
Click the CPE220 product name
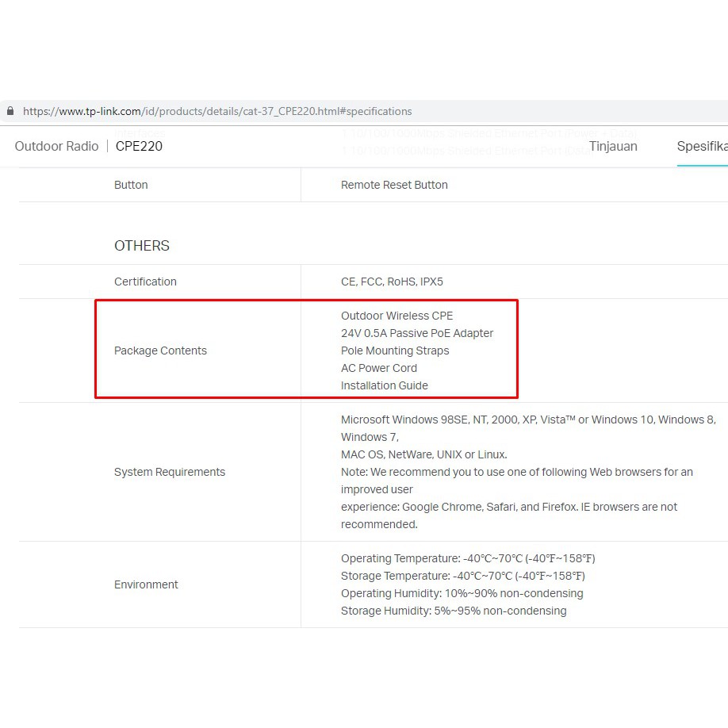(139, 146)
